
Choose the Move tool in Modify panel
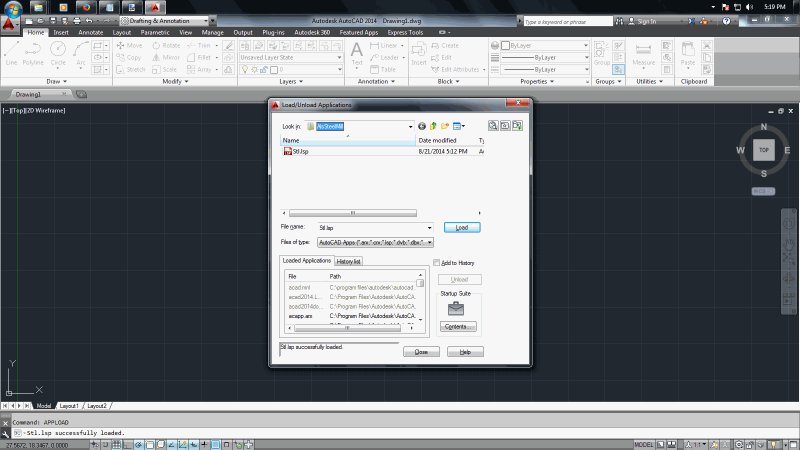point(129,45)
